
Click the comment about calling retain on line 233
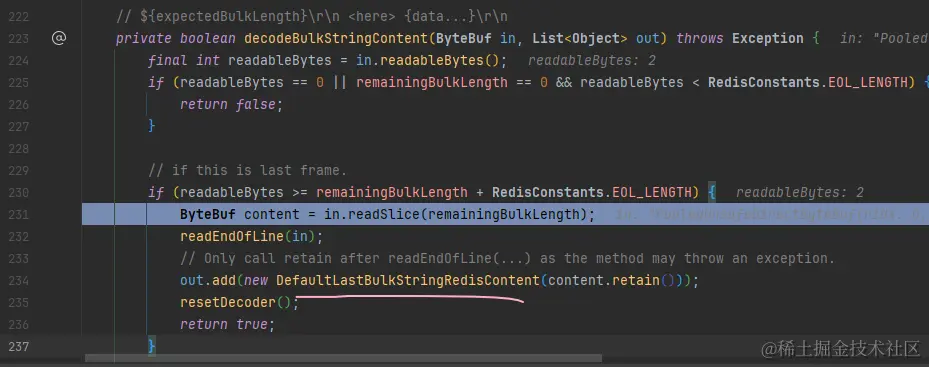pos(507,259)
